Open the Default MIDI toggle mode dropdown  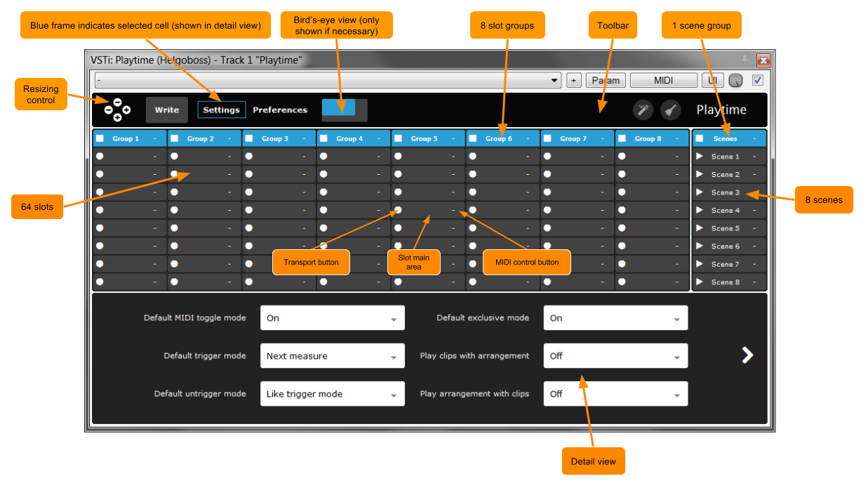pos(333,318)
